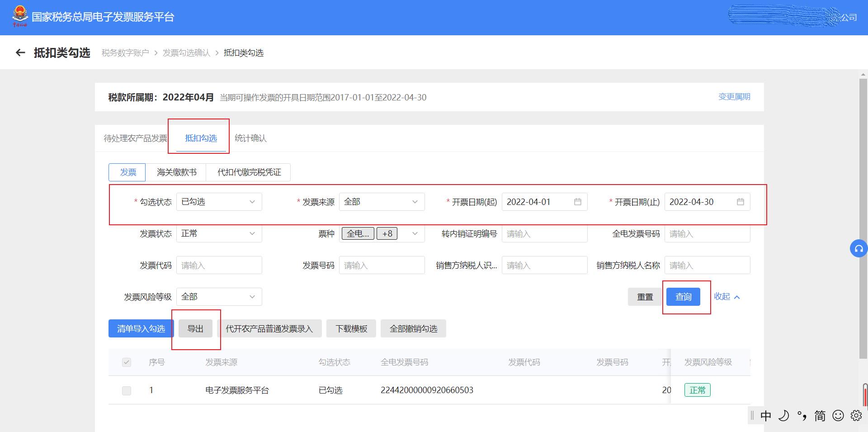
Task: Click the IME emoji smiley icon
Action: tap(838, 415)
